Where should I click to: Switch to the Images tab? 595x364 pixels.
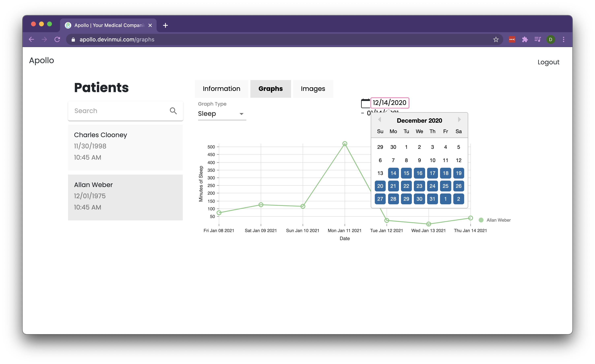tap(313, 89)
